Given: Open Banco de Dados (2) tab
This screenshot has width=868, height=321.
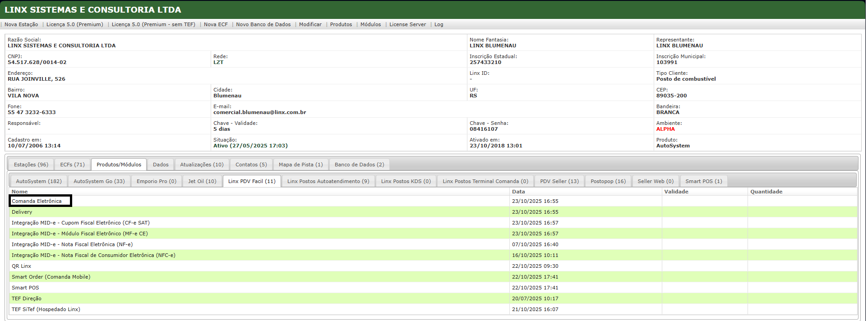Looking at the screenshot, I should coord(359,165).
